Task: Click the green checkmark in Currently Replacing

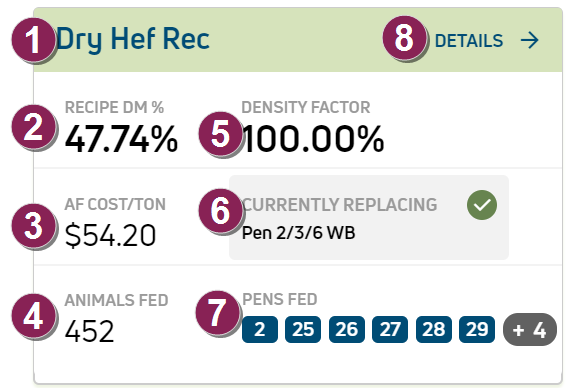Action: click(482, 205)
